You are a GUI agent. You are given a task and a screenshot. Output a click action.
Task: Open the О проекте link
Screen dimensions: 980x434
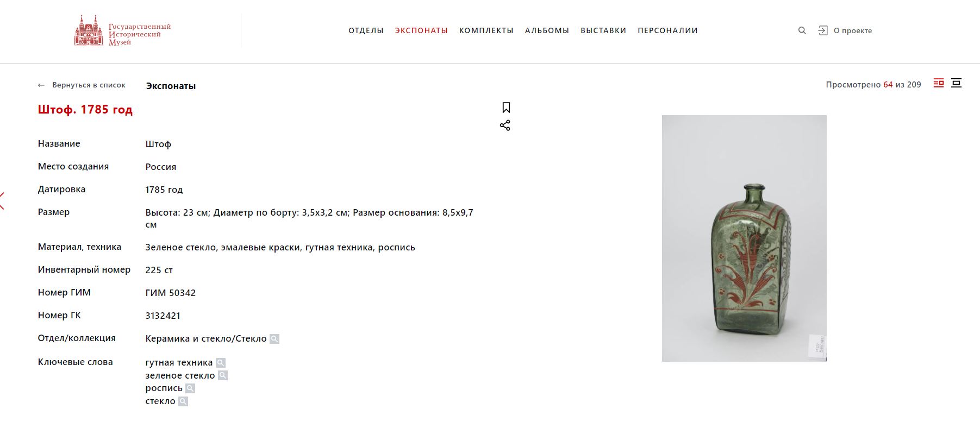[853, 31]
